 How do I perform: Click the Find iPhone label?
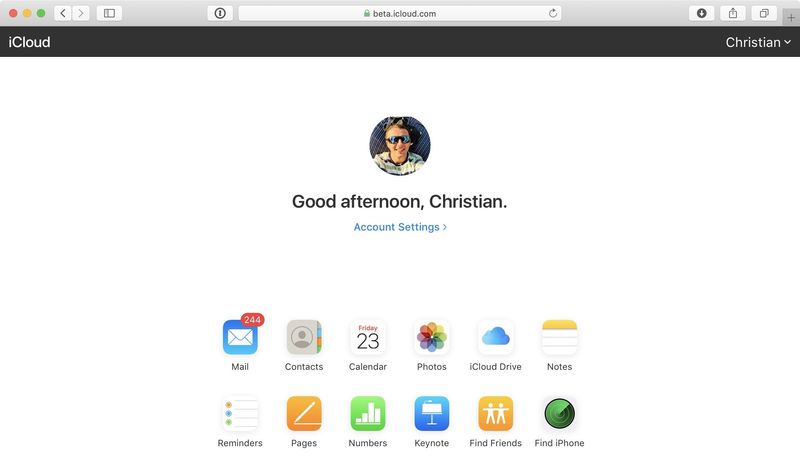click(559, 443)
